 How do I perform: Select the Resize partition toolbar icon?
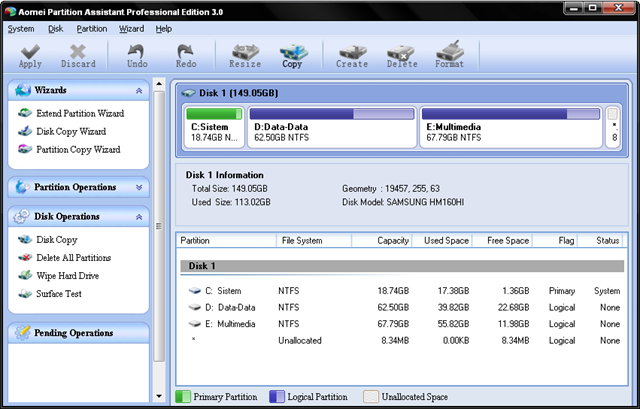pyautogui.click(x=245, y=56)
